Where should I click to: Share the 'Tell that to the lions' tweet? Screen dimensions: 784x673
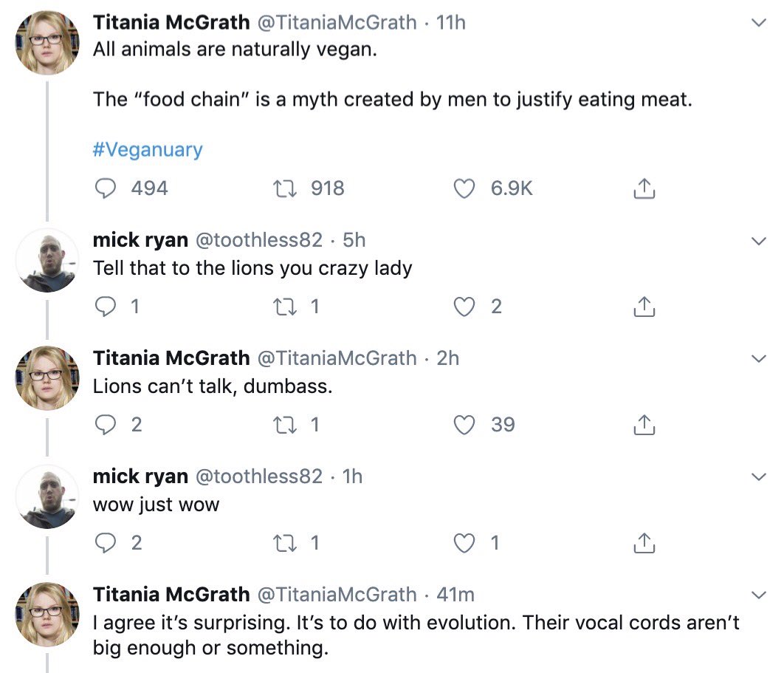(x=644, y=307)
